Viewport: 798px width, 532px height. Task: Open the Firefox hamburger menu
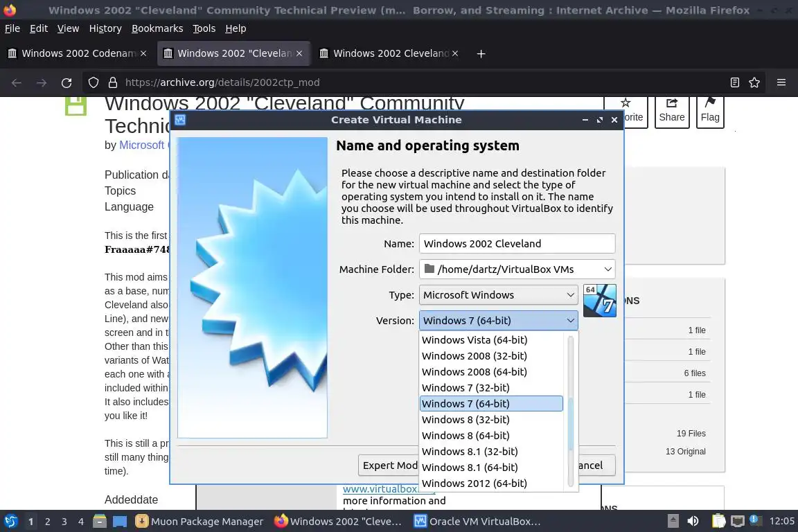tap(781, 82)
